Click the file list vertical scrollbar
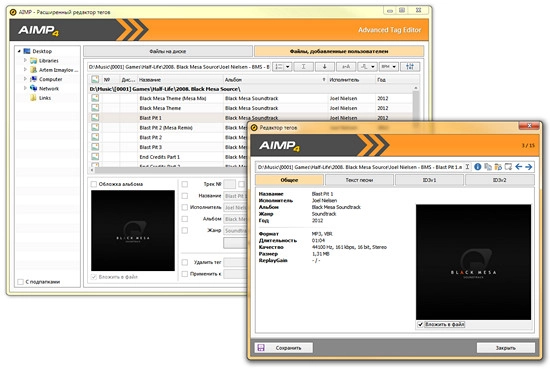 [416, 105]
